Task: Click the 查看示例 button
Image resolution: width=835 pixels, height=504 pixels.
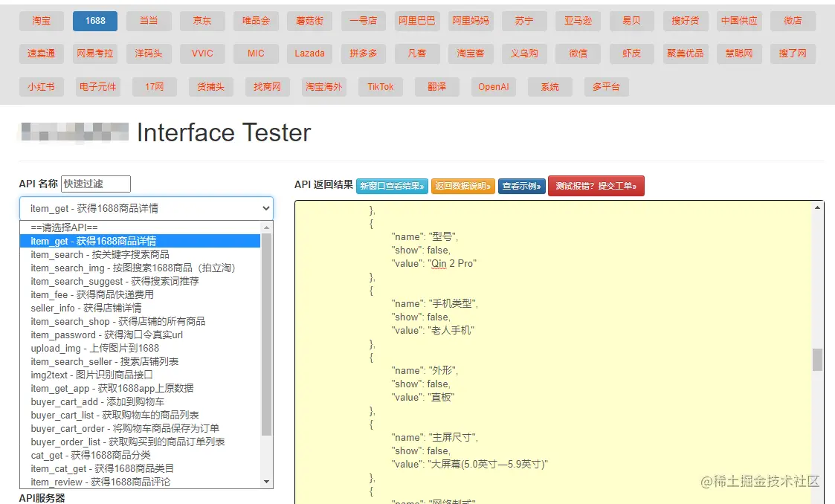Action: [x=521, y=186]
